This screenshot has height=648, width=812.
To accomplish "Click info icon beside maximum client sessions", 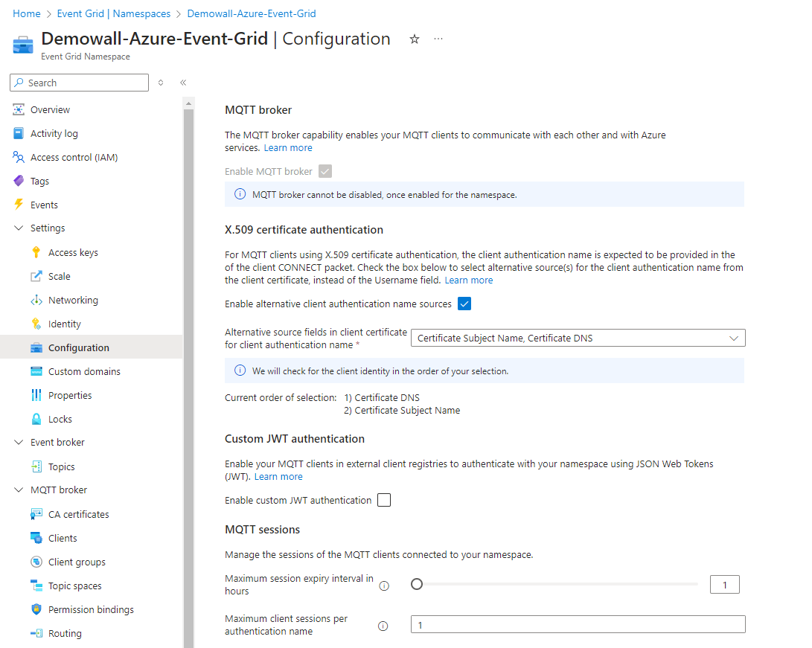I will [x=383, y=626].
